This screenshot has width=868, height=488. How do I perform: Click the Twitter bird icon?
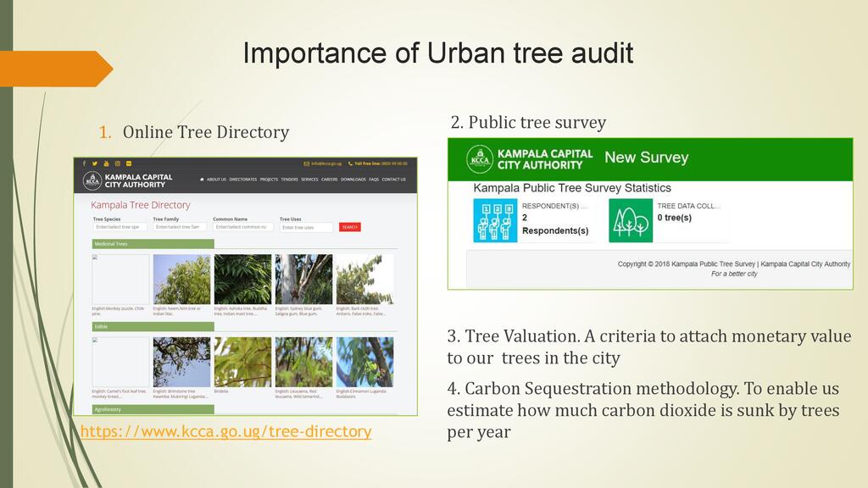pos(94,164)
